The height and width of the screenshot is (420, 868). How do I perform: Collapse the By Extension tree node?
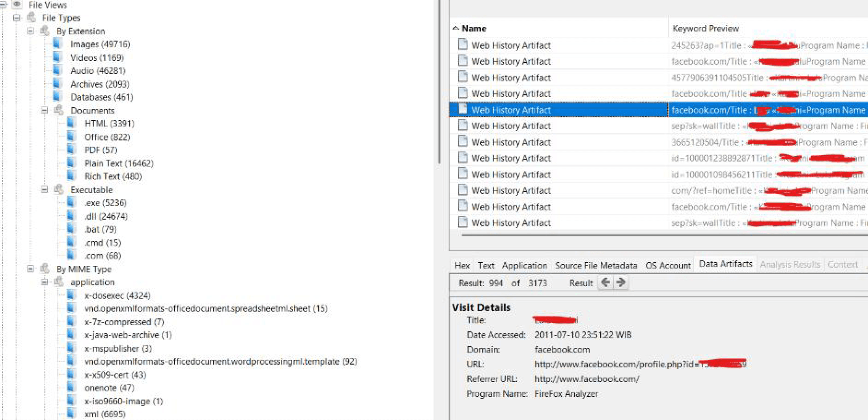30,31
